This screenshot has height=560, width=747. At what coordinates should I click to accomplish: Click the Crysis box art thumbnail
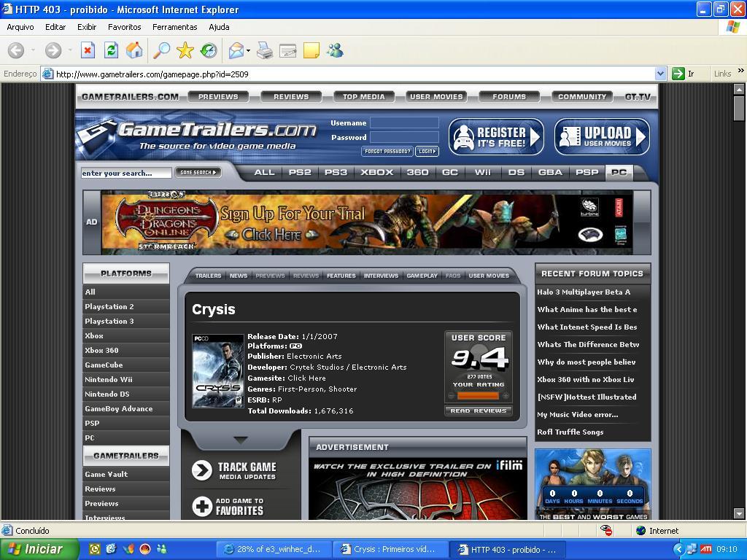[x=217, y=371]
